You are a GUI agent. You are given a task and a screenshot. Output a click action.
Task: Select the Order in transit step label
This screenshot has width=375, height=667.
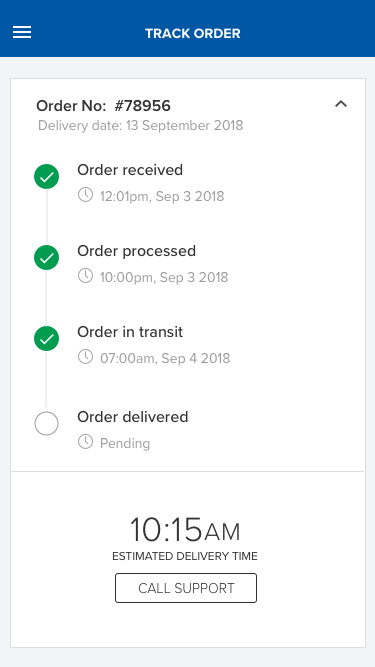pyautogui.click(x=130, y=332)
